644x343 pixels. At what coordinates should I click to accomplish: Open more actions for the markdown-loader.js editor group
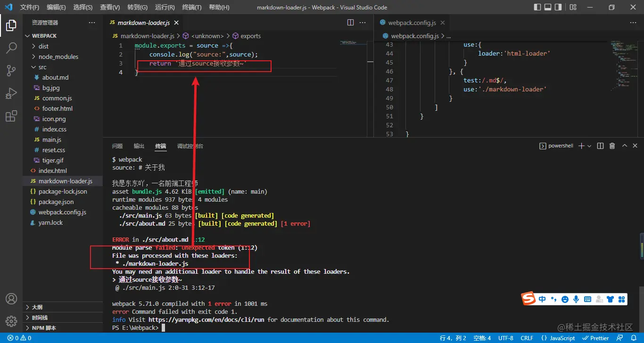[363, 23]
